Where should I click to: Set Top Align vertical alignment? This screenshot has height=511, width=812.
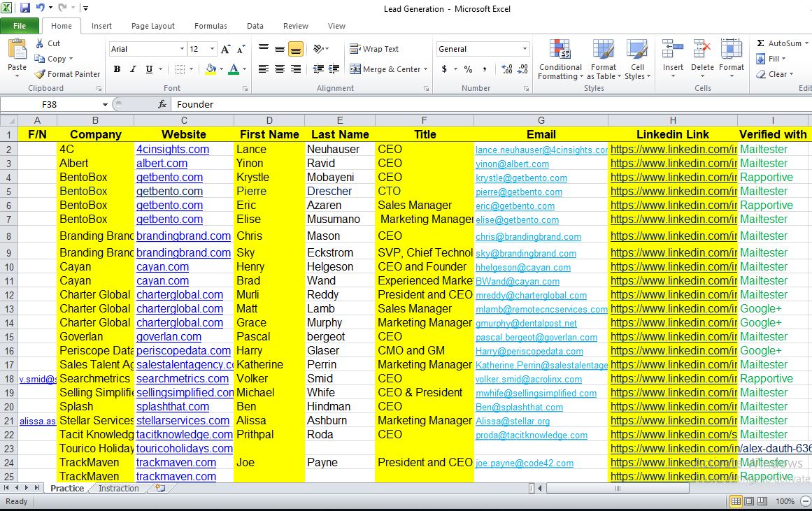(264, 49)
